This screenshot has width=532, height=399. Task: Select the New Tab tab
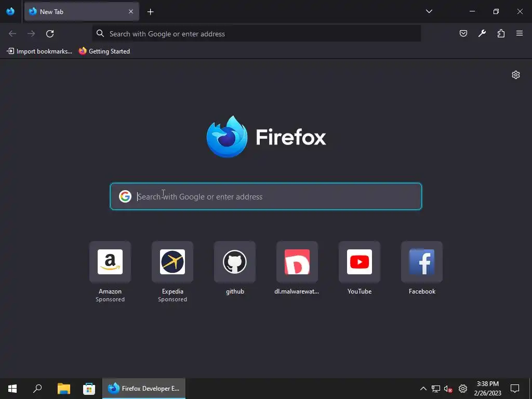click(82, 11)
